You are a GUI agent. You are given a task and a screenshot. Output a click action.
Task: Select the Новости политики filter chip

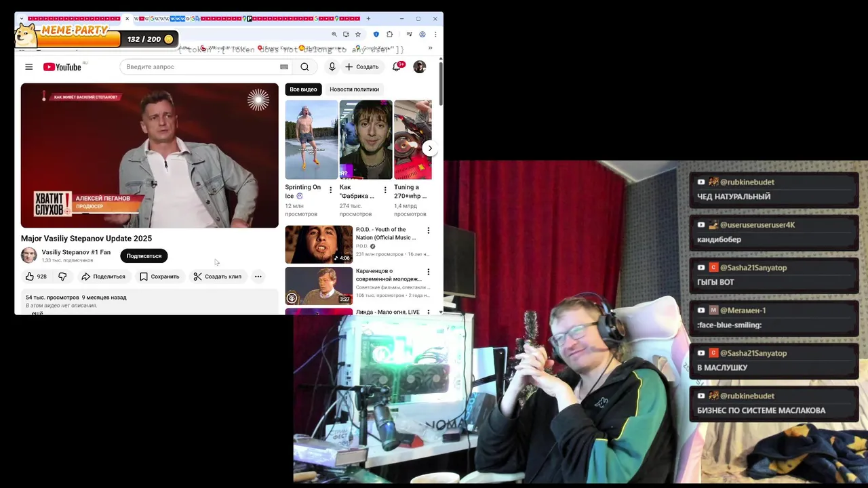point(354,89)
